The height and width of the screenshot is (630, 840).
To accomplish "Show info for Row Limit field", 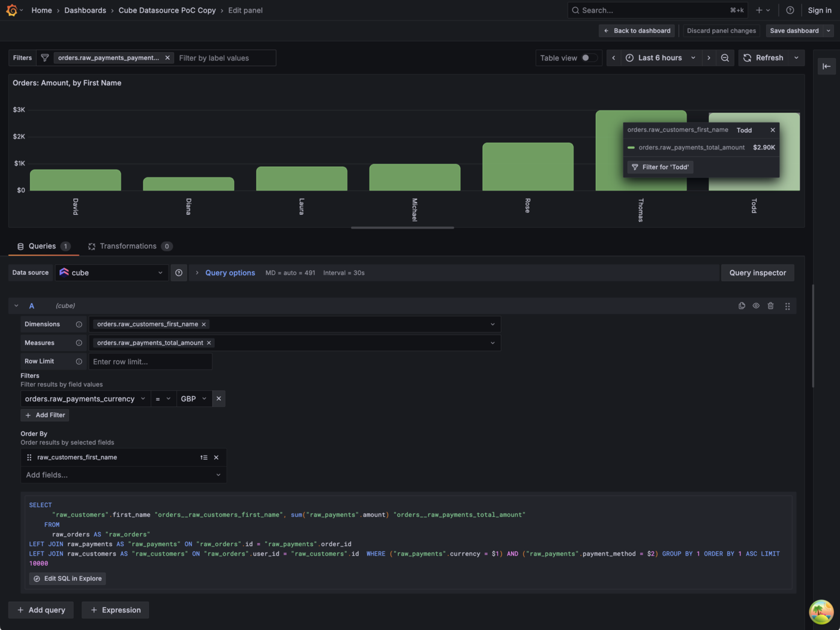I will point(79,362).
